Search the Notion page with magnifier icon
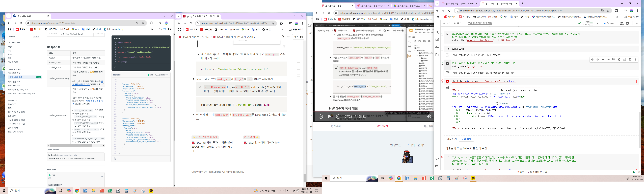Screen dimensions: 644x194 283,37
